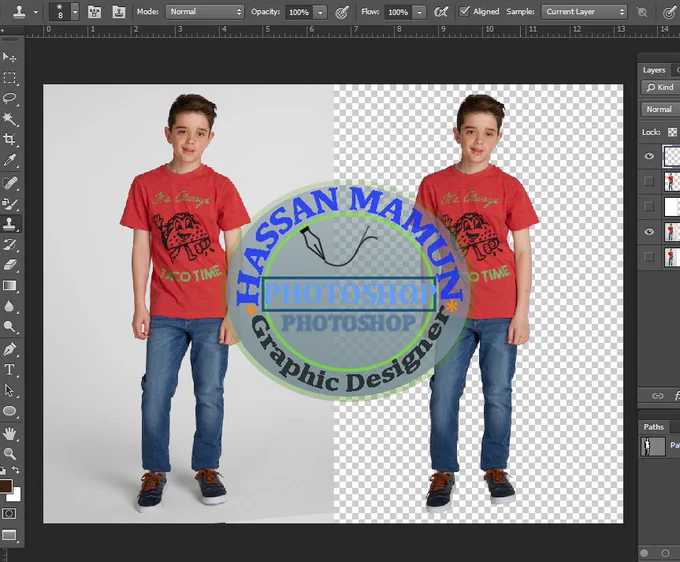The height and width of the screenshot is (562, 680).
Task: Open the brush preset picker arrow
Action: (75, 12)
